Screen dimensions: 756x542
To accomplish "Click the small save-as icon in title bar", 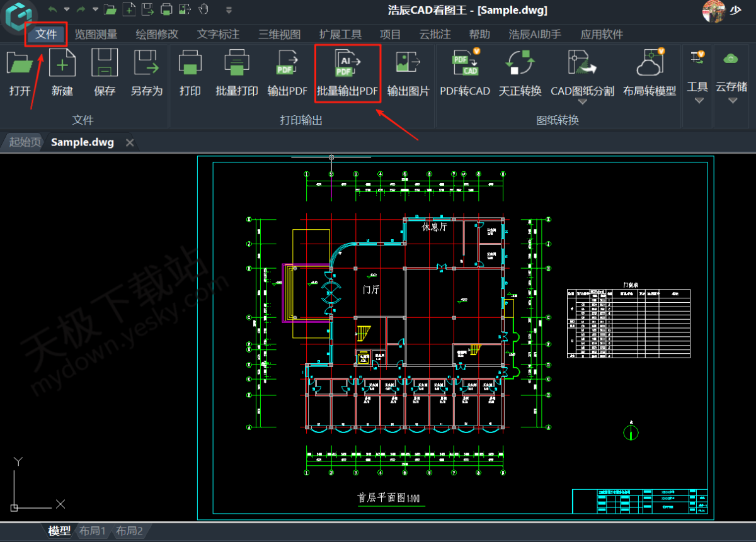I will click(147, 9).
